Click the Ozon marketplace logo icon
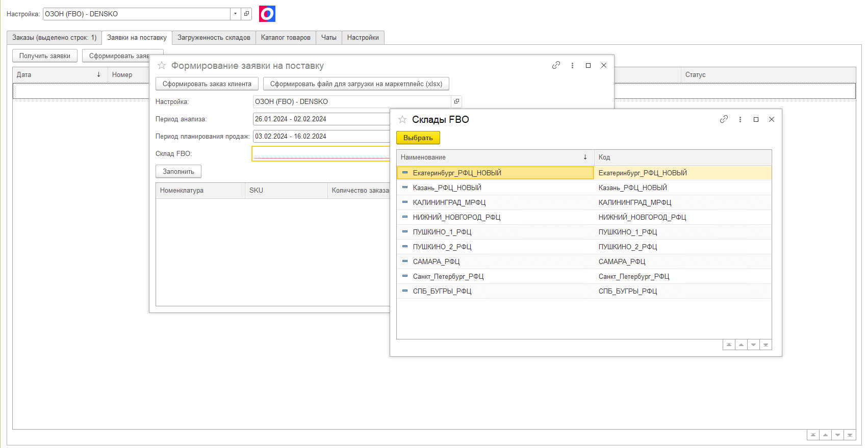The width and height of the screenshot is (868, 448). pyautogui.click(x=267, y=14)
